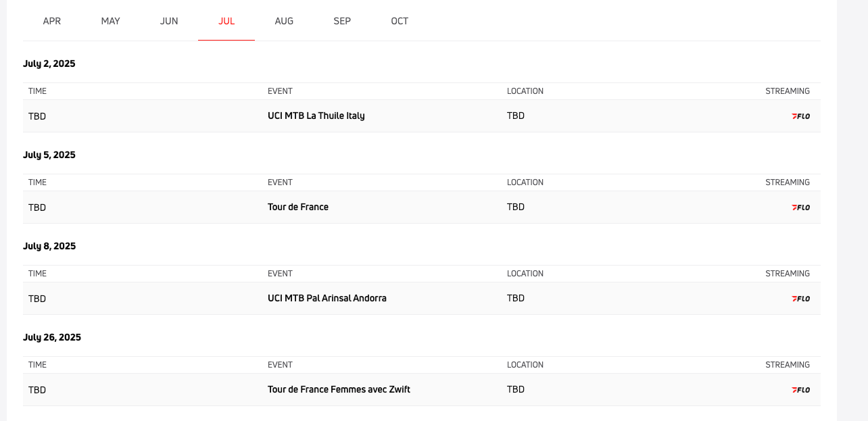Select the July 26, 2025 date heading
Screen dimensions: 868x421
click(x=52, y=337)
